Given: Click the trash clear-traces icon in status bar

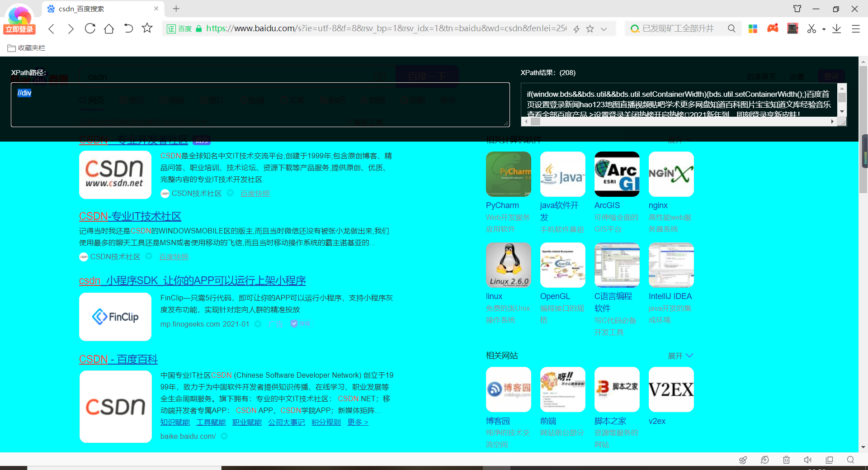Looking at the screenshot, I should tap(786, 460).
